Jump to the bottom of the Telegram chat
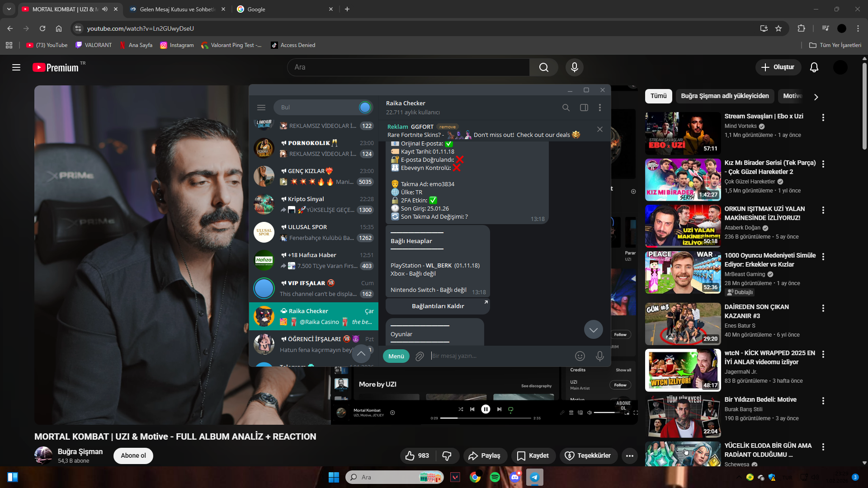 coord(594,330)
